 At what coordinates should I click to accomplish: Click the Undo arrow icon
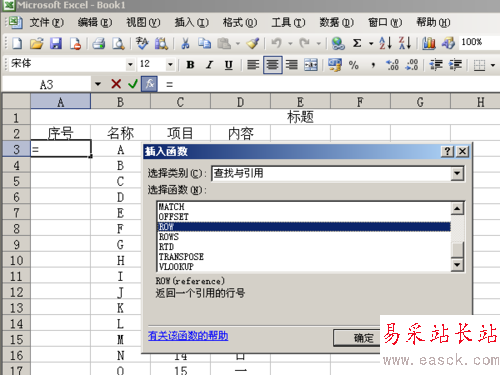coord(276,43)
